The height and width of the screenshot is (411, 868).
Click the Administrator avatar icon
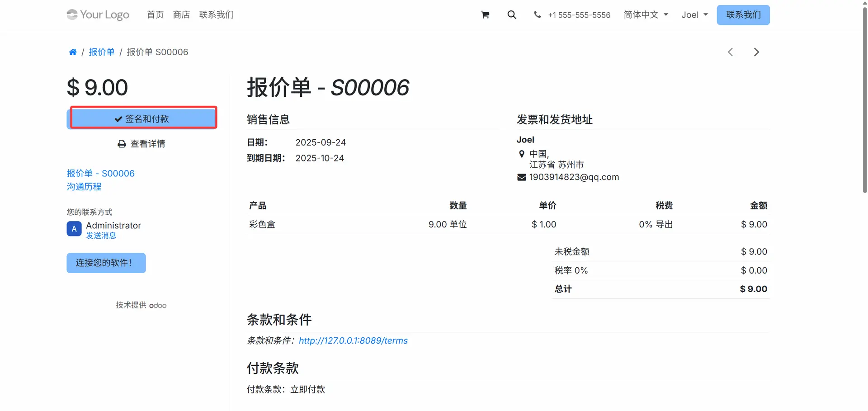[x=74, y=229]
